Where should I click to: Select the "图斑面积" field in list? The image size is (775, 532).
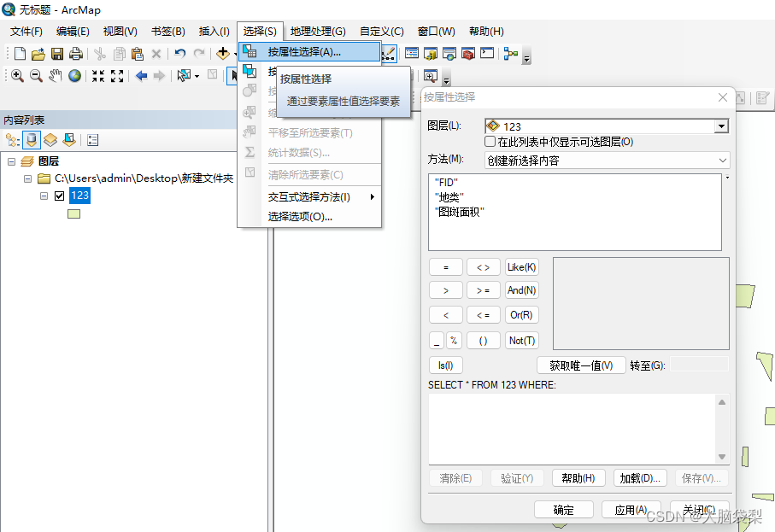tap(460, 212)
